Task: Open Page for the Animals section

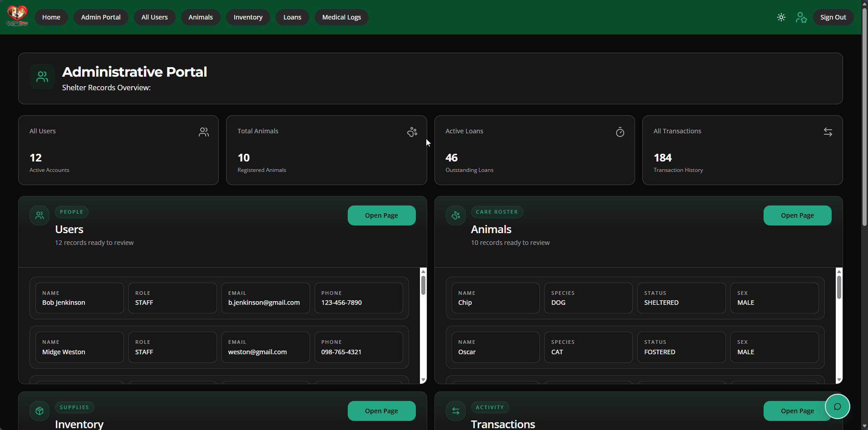Action: click(x=797, y=215)
